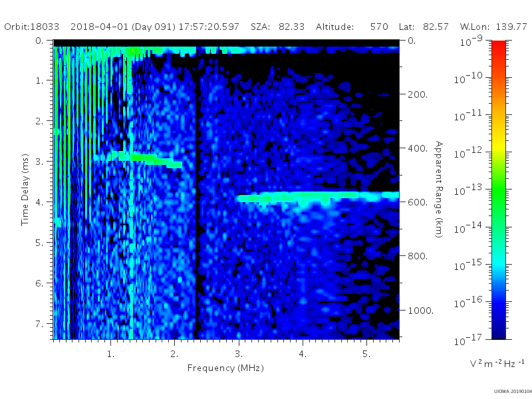Click the 10^-9 colorbar tick label
This screenshot has height=399, width=532.
click(x=471, y=41)
